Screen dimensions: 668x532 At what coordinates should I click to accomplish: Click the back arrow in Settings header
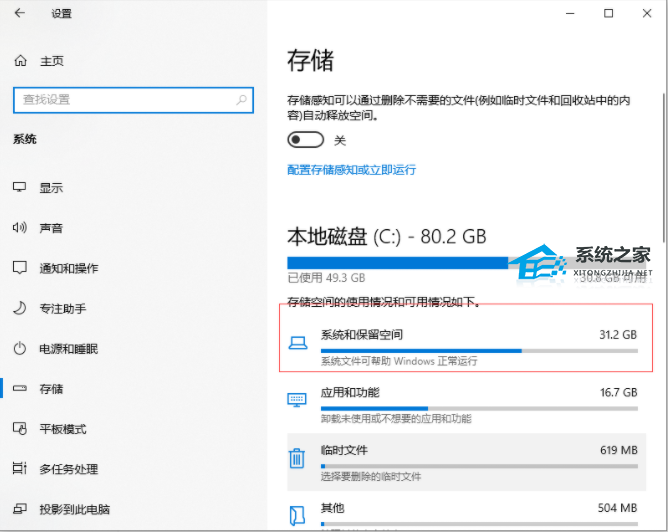point(21,14)
